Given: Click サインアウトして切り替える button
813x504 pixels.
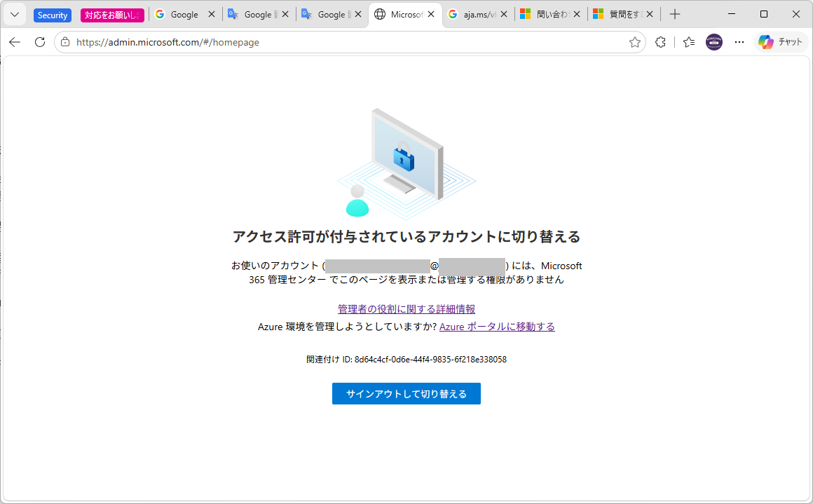Looking at the screenshot, I should pyautogui.click(x=406, y=393).
